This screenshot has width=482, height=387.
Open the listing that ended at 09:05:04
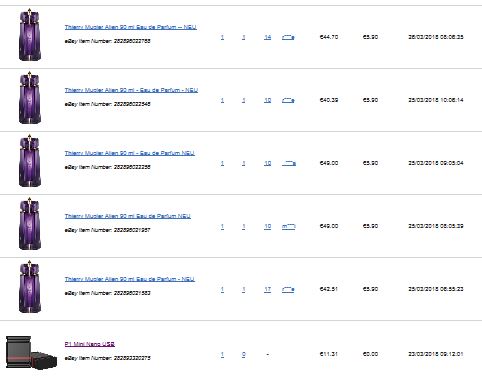click(x=130, y=153)
